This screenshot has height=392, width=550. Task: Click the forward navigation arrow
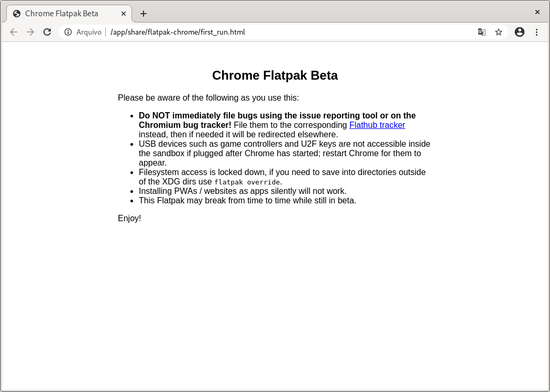click(x=30, y=32)
